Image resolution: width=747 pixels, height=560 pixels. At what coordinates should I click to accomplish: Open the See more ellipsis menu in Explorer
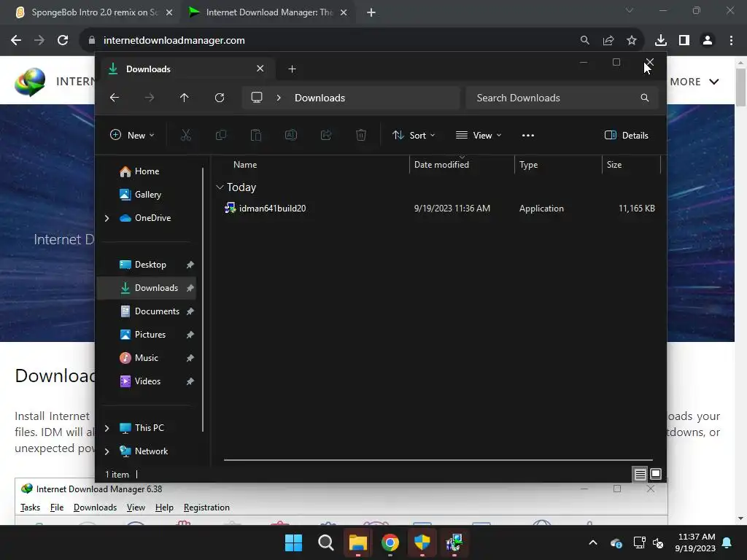[528, 135]
